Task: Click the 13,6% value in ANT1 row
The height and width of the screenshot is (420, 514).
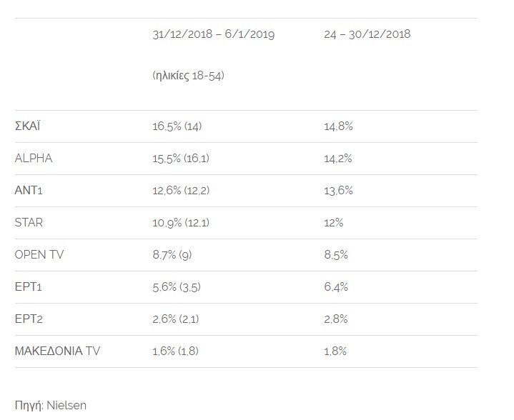Action: pos(338,190)
